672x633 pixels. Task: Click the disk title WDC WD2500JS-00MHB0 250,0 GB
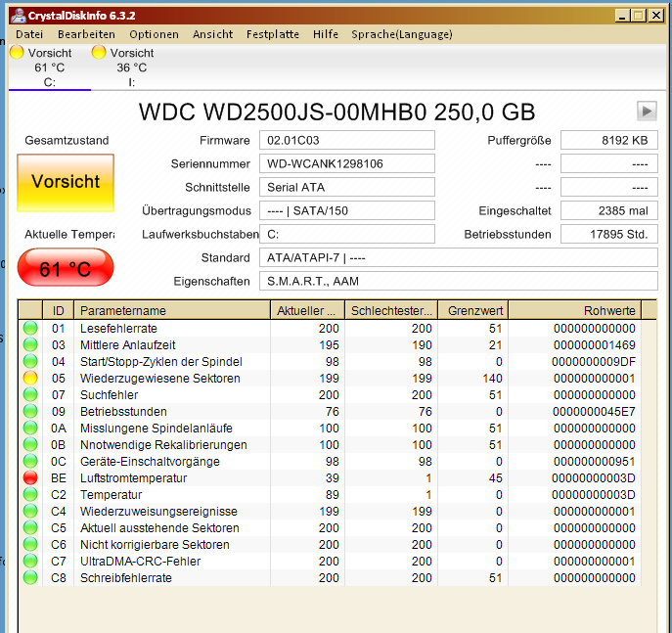pos(336,112)
